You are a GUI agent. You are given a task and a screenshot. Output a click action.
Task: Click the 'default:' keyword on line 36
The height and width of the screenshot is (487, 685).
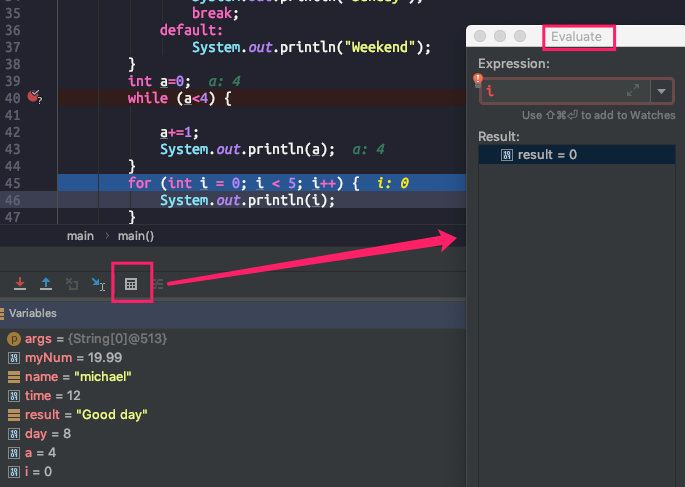pyautogui.click(x=191, y=31)
